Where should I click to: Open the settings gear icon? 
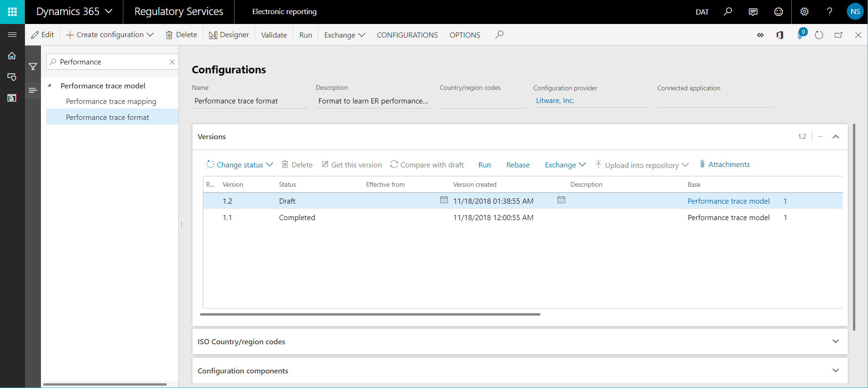coord(804,12)
